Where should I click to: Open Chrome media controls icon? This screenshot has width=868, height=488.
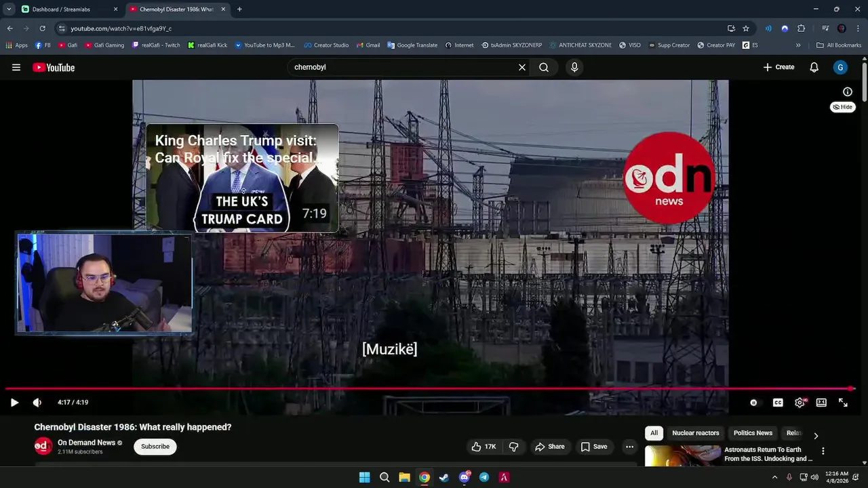click(x=825, y=28)
